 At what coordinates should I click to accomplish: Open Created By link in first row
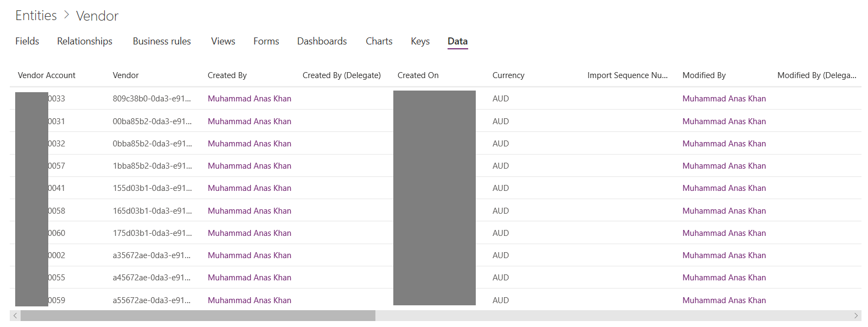click(x=249, y=99)
